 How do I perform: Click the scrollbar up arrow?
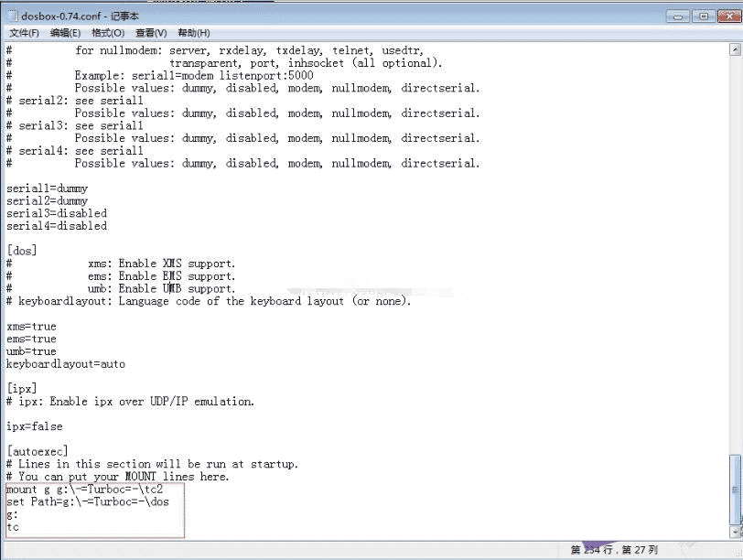pyautogui.click(x=735, y=49)
